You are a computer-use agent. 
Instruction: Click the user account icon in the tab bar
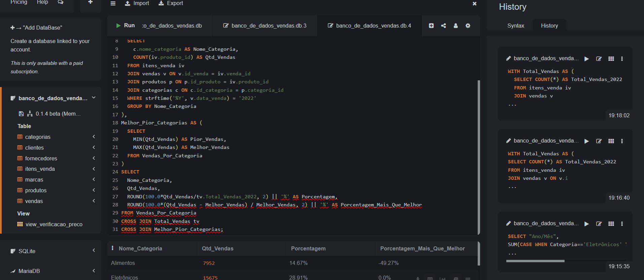(x=455, y=26)
